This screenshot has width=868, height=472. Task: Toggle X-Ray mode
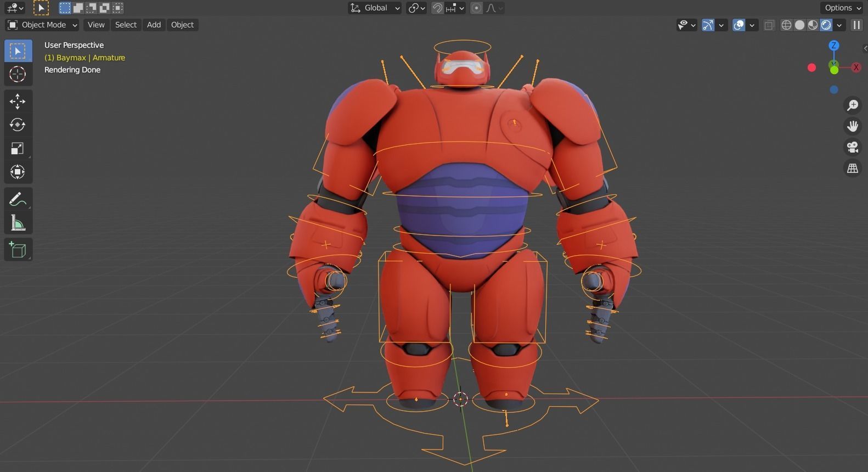pos(769,25)
